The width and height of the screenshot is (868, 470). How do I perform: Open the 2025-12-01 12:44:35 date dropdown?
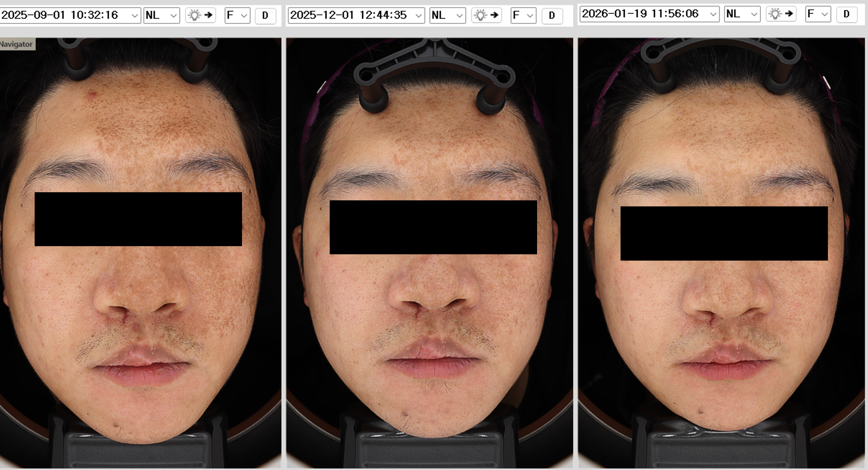coord(356,15)
